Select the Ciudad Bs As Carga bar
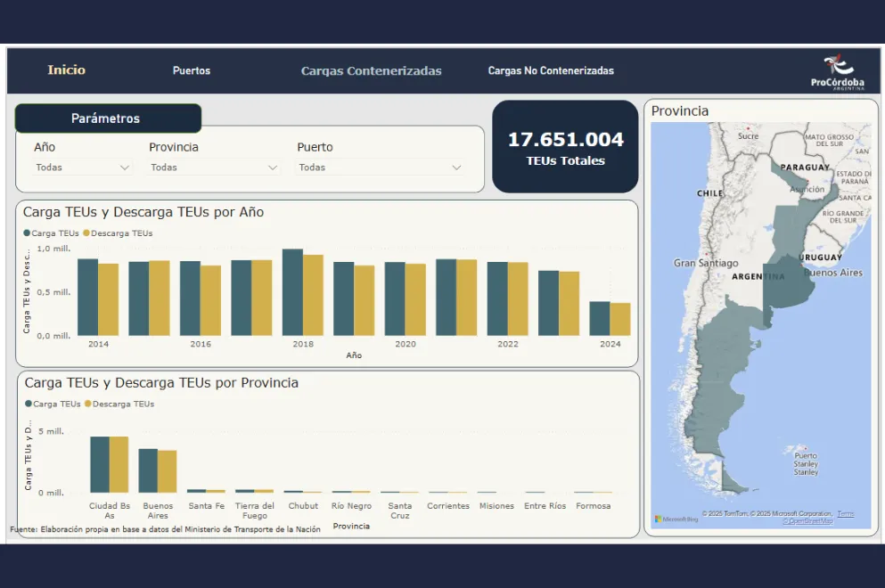This screenshot has width=885, height=588. 99,464
